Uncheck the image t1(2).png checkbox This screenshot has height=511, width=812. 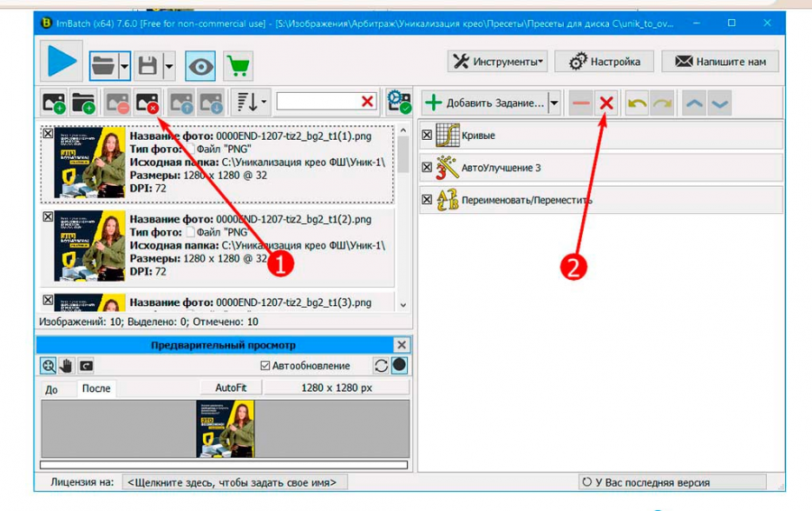48,216
